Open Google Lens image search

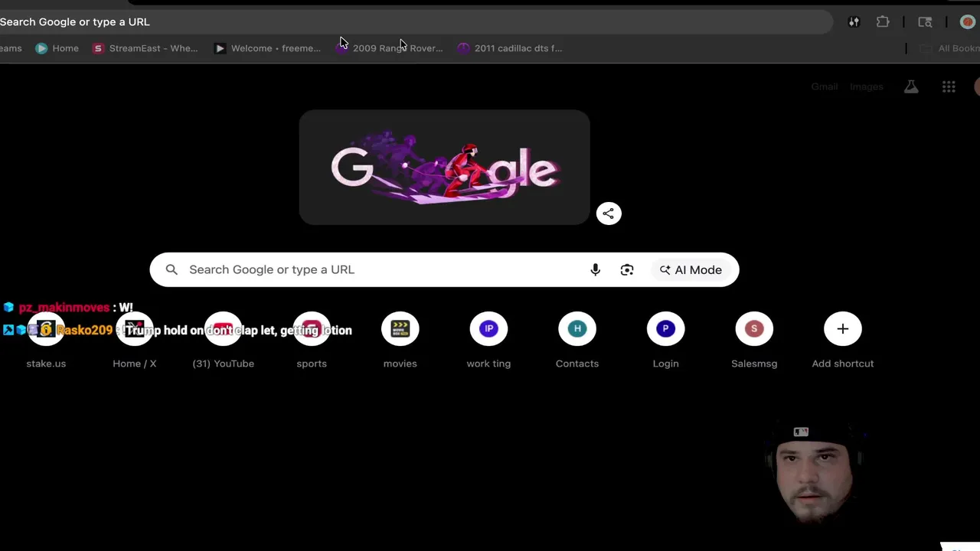click(x=627, y=269)
